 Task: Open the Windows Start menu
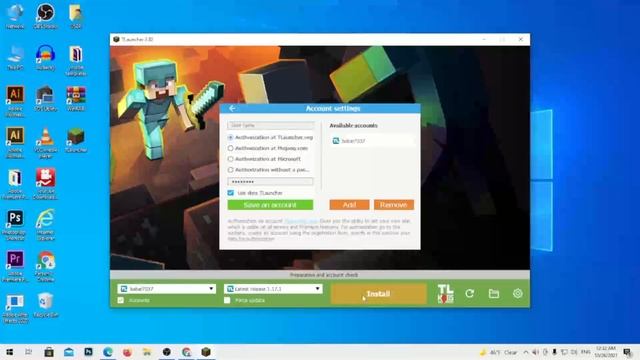click(x=9, y=352)
